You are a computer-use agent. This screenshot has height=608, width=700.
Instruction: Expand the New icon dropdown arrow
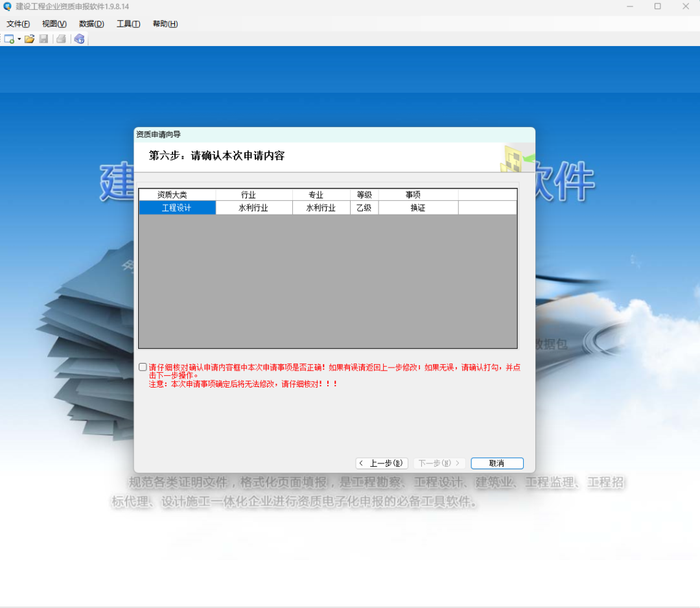pyautogui.click(x=19, y=39)
